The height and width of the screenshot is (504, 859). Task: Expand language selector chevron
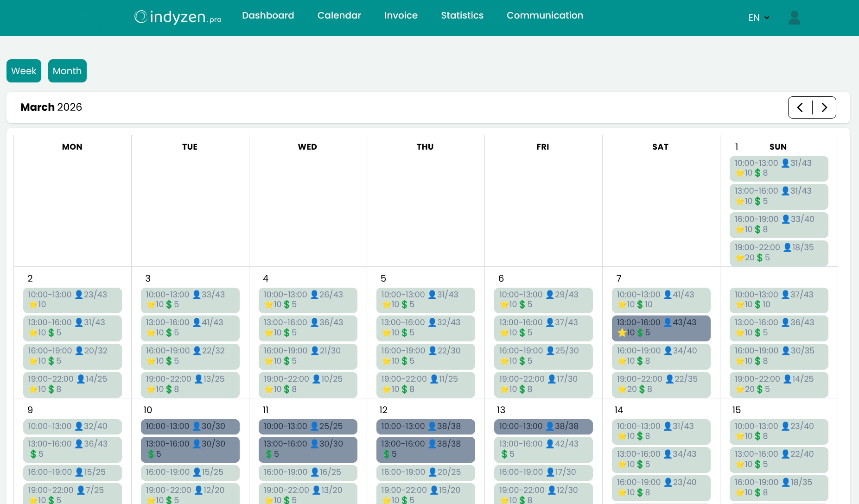coord(767,18)
